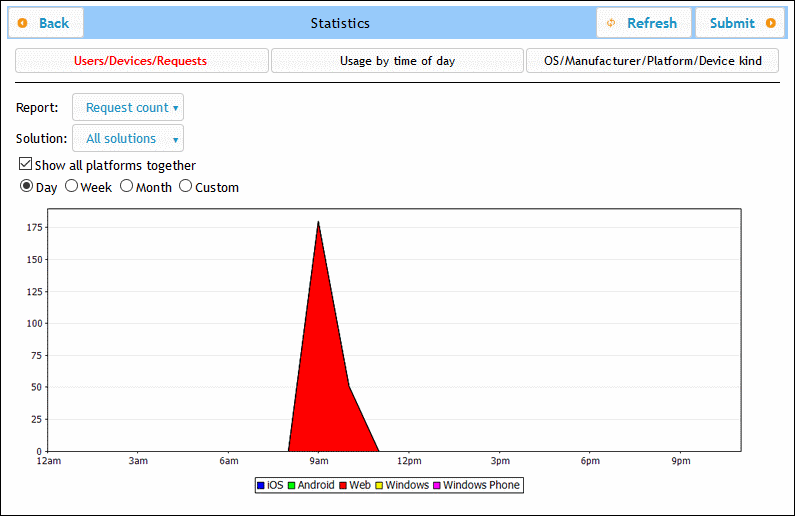The width and height of the screenshot is (795, 516).
Task: Uncheck Show all platforms together
Action: click(x=26, y=165)
